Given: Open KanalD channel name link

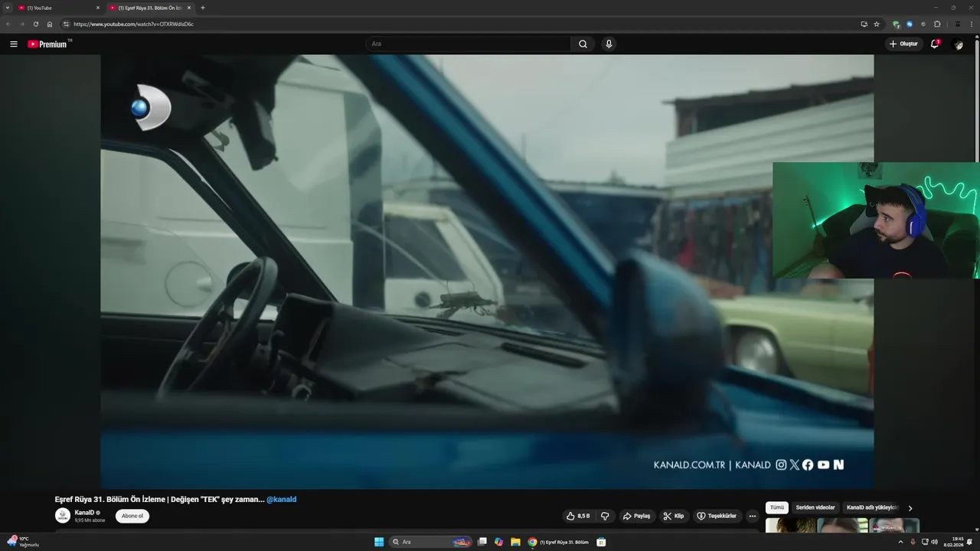Looking at the screenshot, I should click(84, 513).
